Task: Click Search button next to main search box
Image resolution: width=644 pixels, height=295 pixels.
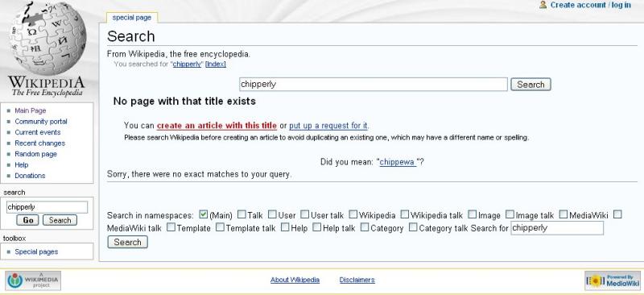Action: pos(530,85)
